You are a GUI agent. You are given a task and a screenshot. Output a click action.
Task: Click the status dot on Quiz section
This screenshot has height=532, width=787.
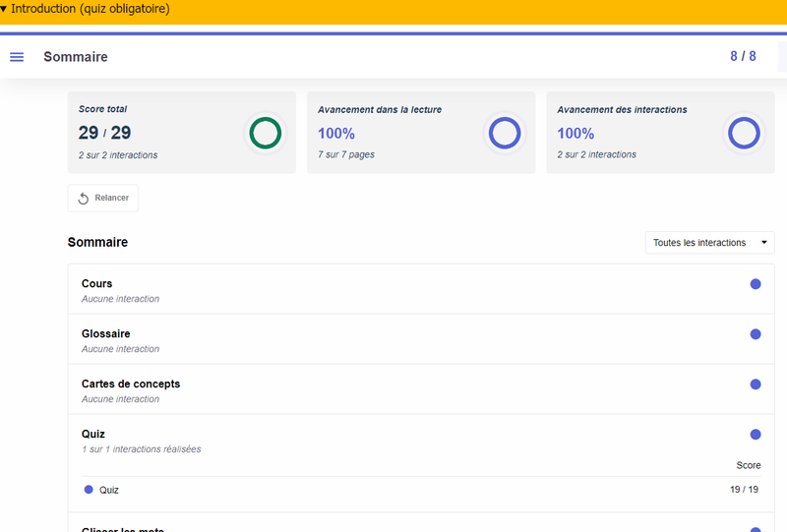[756, 435]
